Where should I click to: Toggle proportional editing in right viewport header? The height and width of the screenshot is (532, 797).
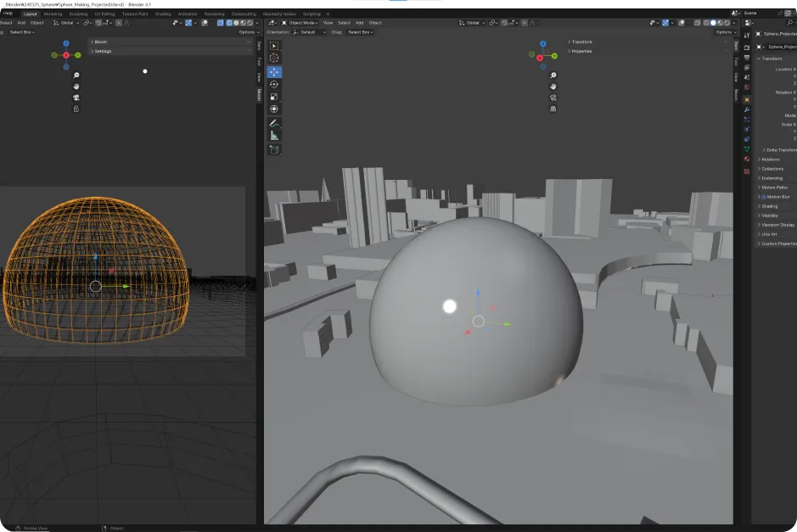tap(525, 23)
